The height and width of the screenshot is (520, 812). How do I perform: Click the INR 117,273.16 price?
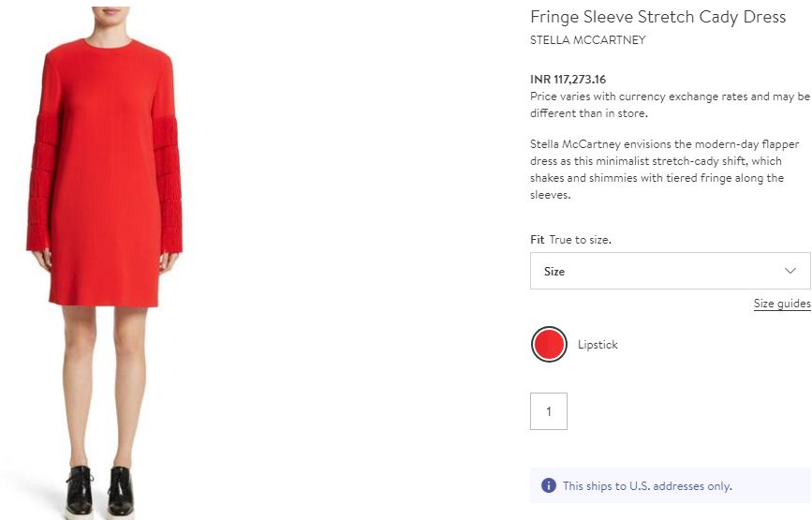point(568,80)
